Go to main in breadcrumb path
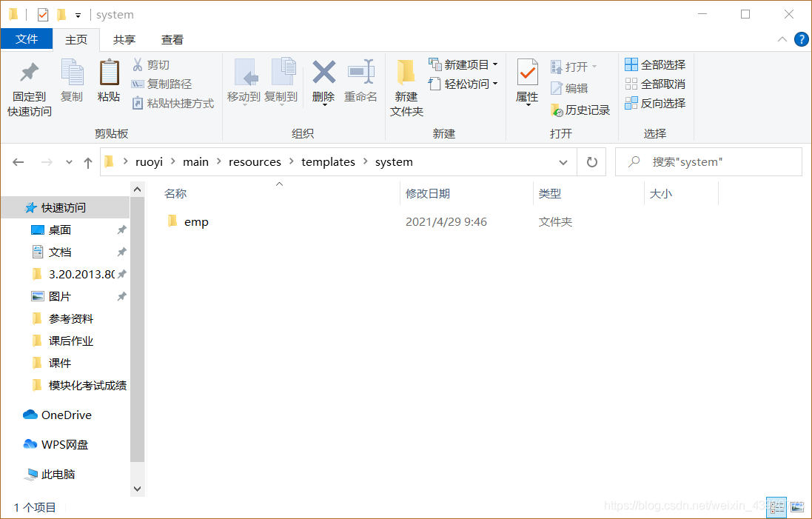This screenshot has height=519, width=812. [195, 162]
